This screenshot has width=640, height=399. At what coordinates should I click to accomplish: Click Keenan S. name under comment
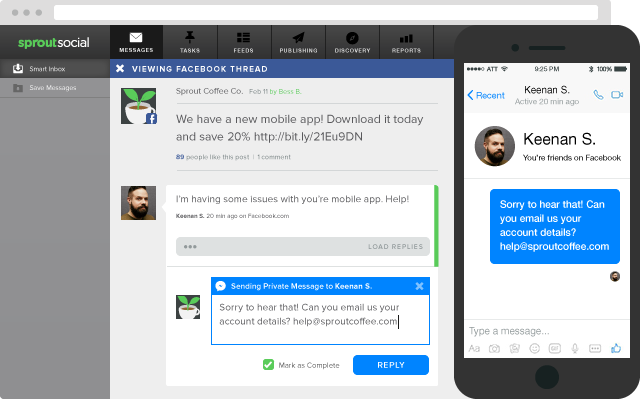click(x=190, y=216)
